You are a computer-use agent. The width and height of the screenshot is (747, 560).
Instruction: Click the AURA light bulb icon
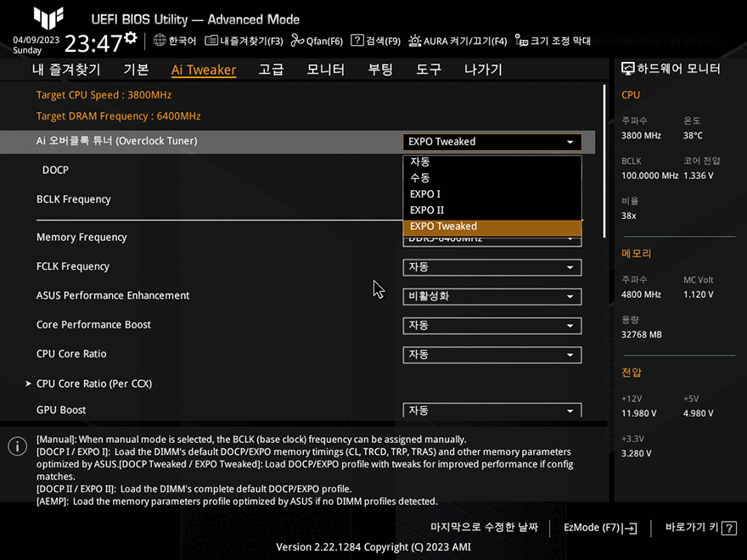pyautogui.click(x=415, y=41)
